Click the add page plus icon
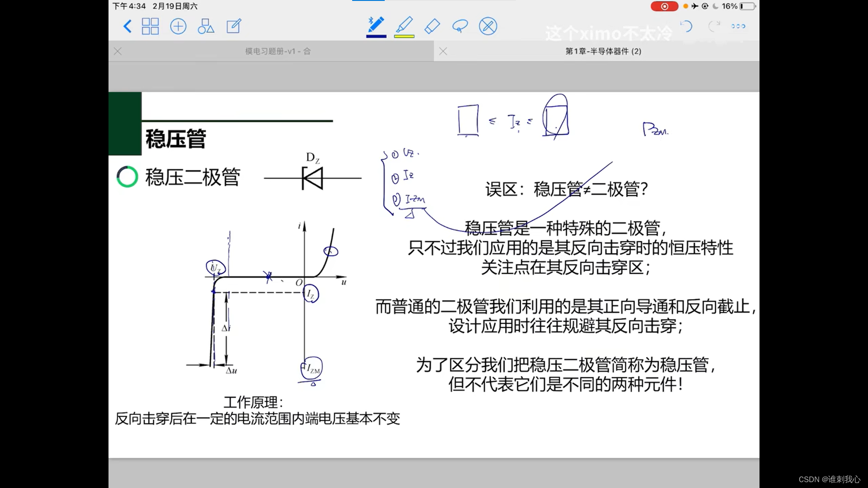 [x=178, y=26]
